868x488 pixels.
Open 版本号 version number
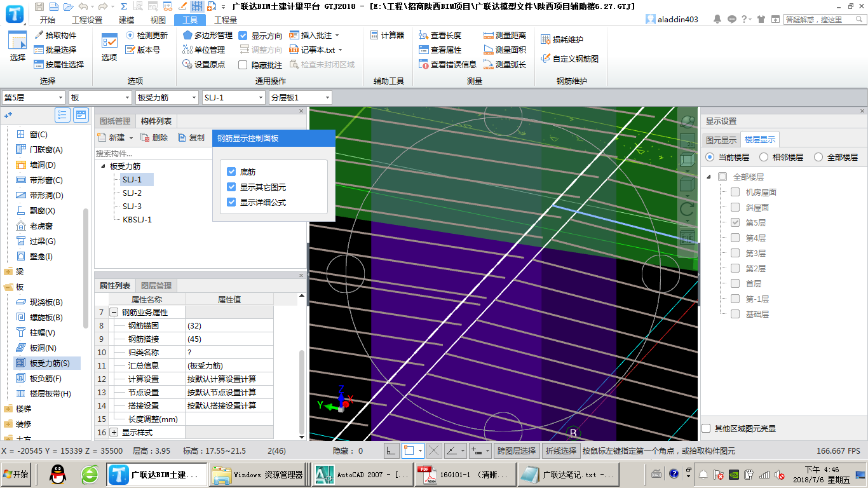pos(143,50)
